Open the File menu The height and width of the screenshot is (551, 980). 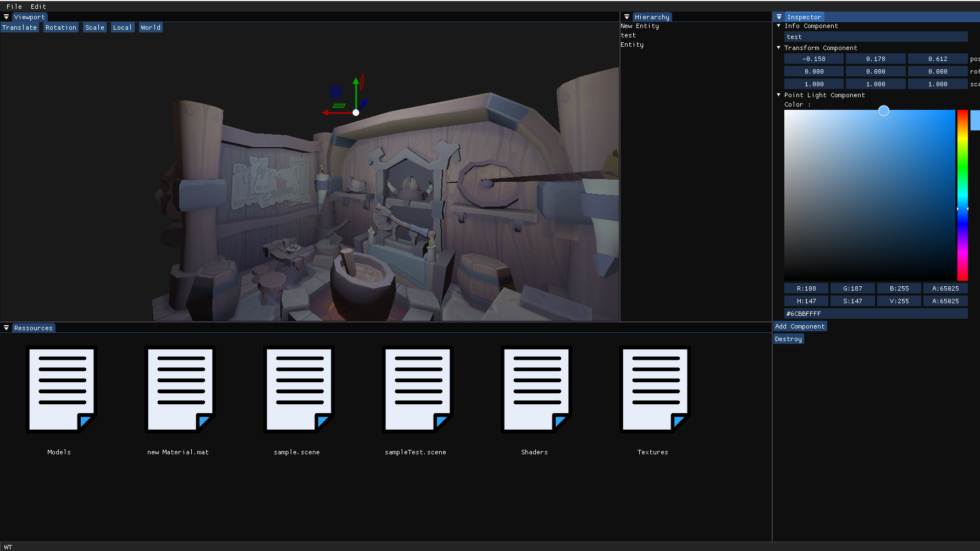coord(14,7)
